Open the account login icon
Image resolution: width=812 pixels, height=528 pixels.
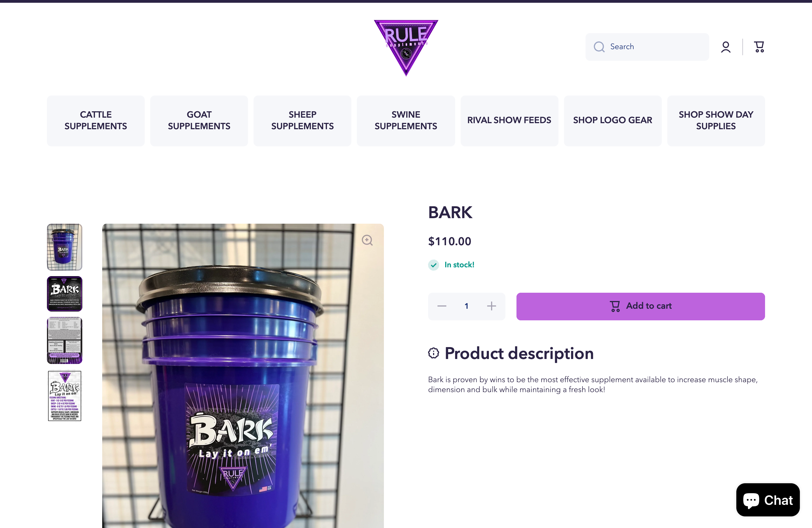click(x=726, y=47)
